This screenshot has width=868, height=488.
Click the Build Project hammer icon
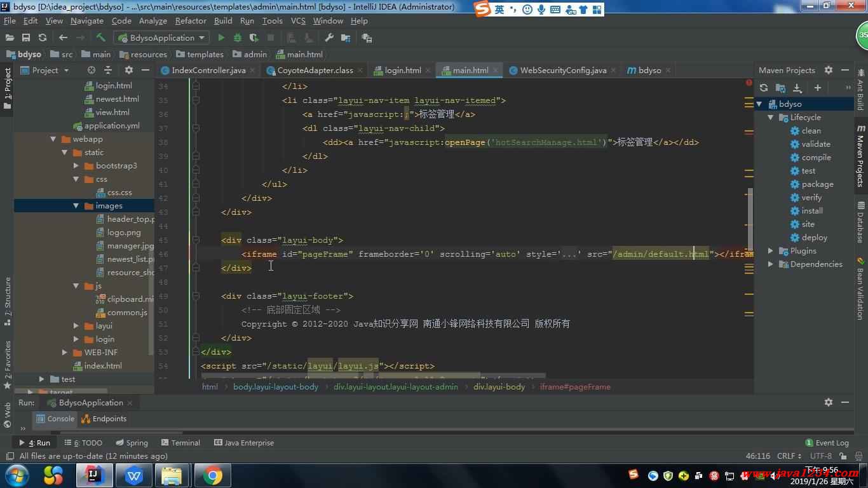pyautogui.click(x=100, y=37)
